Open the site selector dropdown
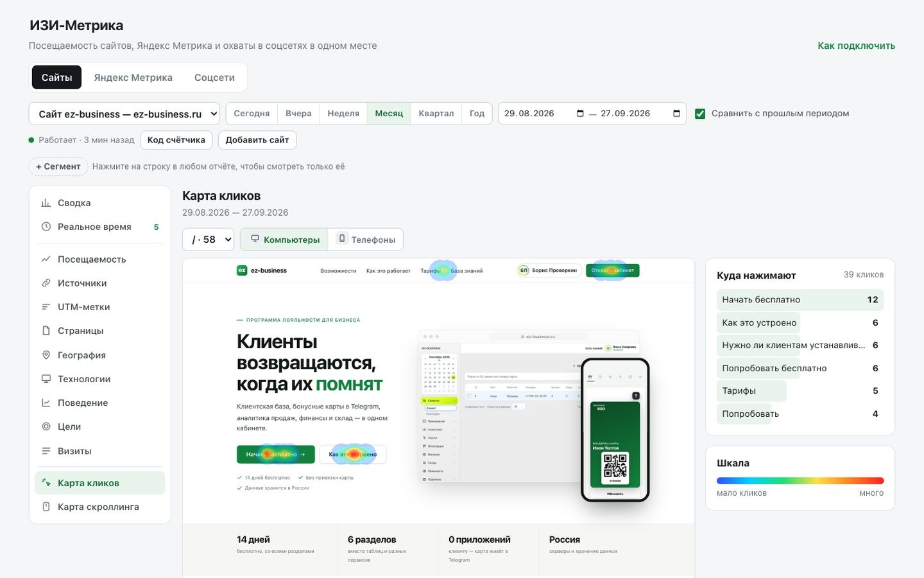Viewport: 924px width, 578px height. pos(124,114)
